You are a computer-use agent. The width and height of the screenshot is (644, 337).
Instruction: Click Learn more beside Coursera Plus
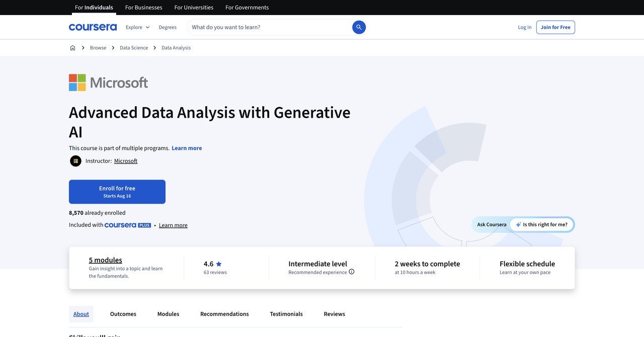tap(173, 225)
